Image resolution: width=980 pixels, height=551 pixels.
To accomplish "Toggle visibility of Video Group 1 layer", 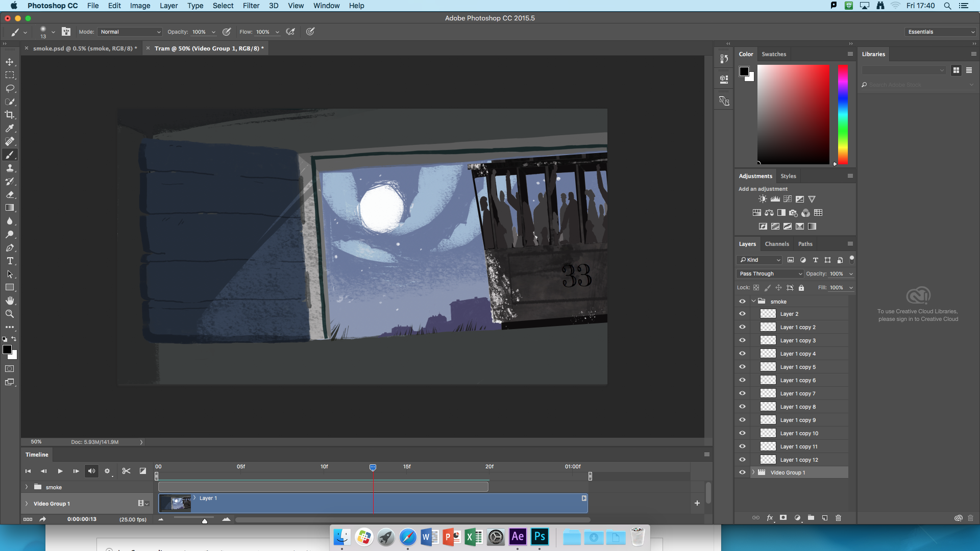I will [742, 472].
